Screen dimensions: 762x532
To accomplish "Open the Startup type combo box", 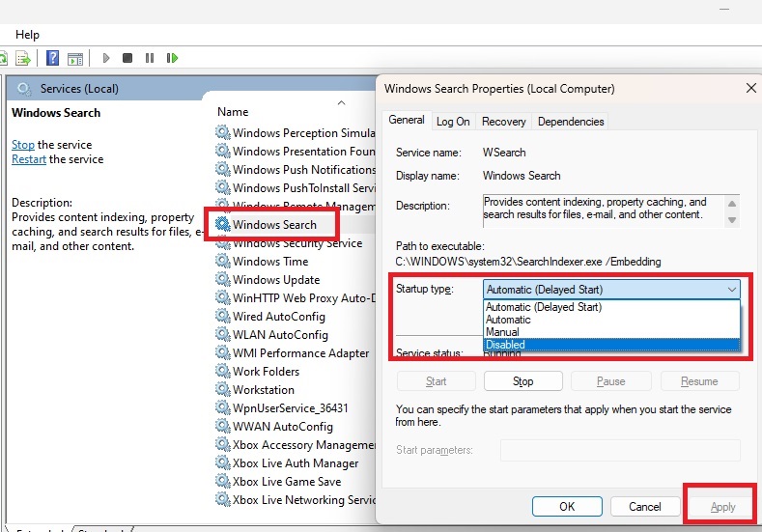I will [x=612, y=289].
